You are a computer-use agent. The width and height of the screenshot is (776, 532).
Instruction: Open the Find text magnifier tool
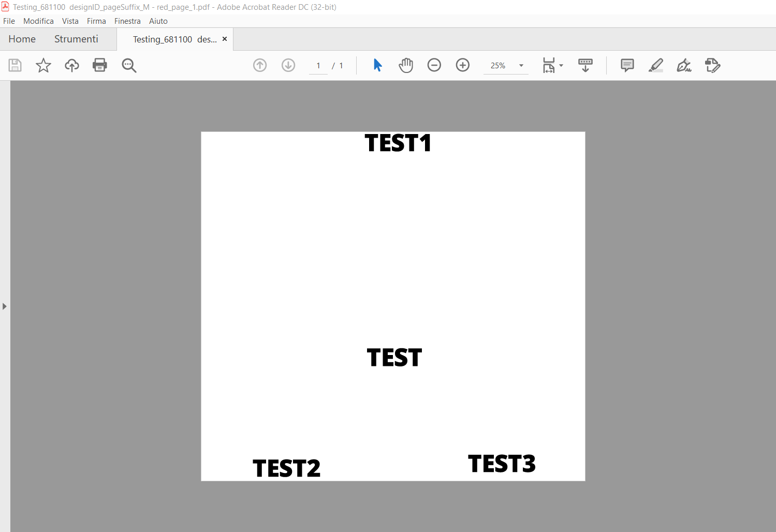[129, 65]
